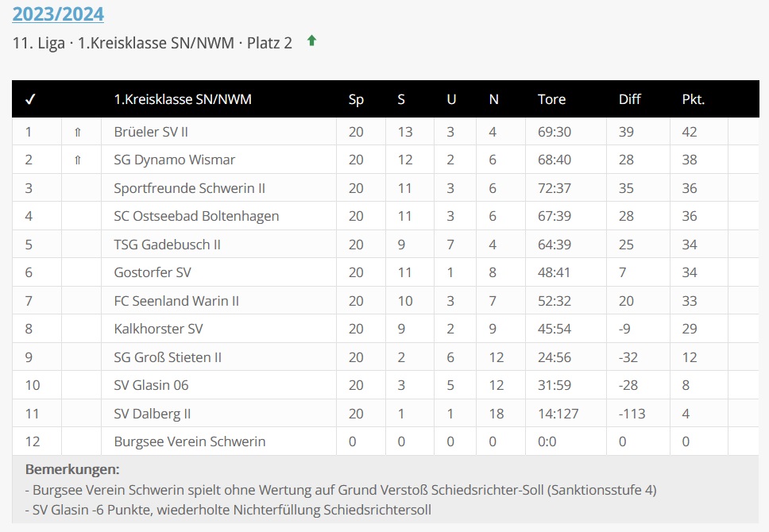Click the green upward arrow beside Platz 2
The width and height of the screenshot is (769, 532).
(x=311, y=41)
